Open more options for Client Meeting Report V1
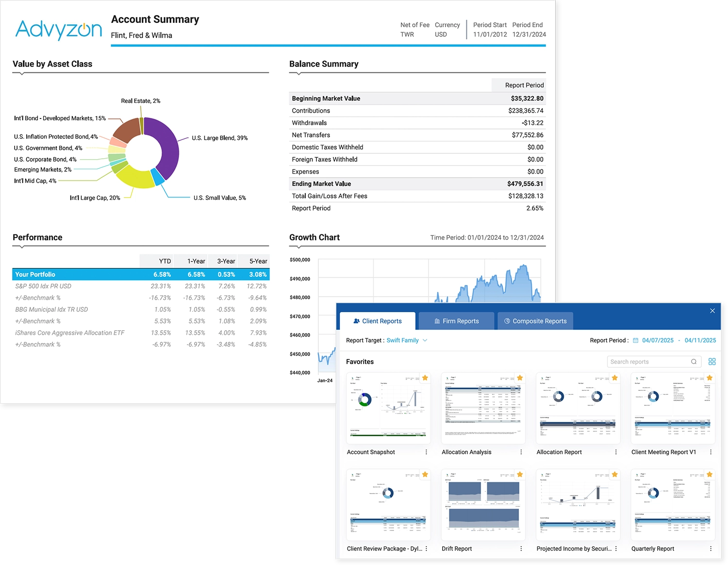 pyautogui.click(x=711, y=452)
